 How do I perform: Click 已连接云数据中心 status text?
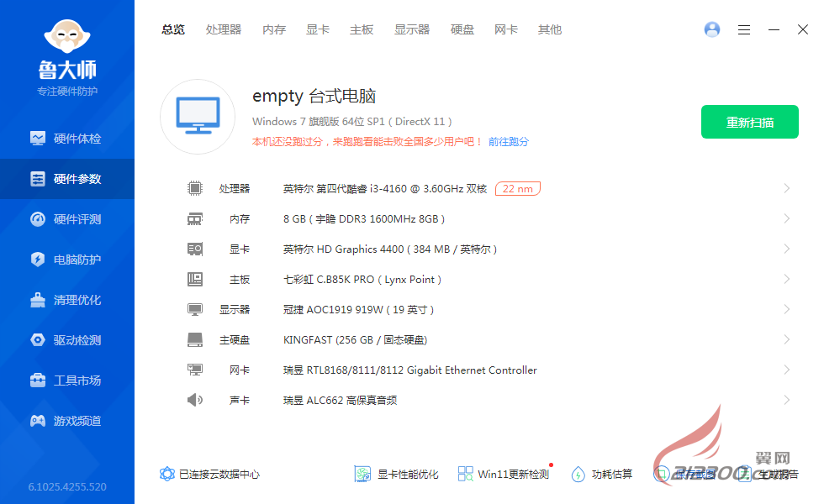pos(219,475)
